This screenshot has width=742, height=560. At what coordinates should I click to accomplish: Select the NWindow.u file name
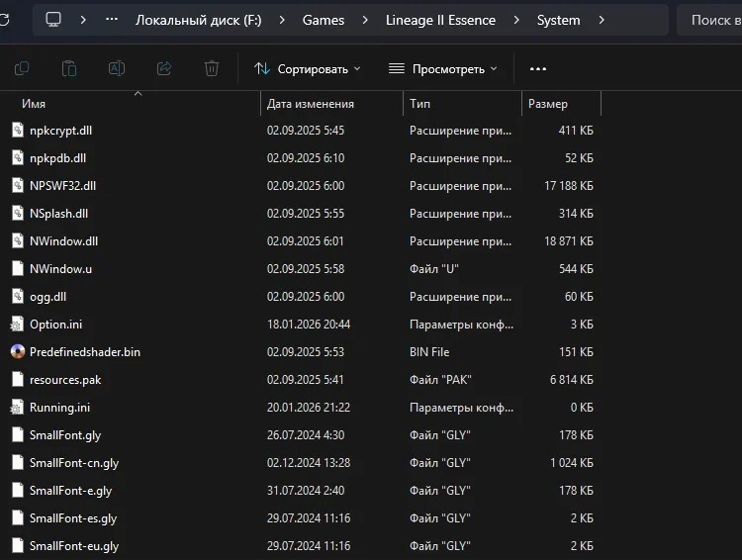[60, 269]
